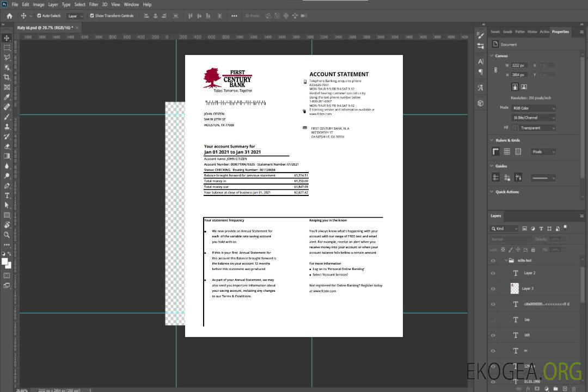Image resolution: width=588 pixels, height=392 pixels.
Task: Select the Eyedropper tool
Action: point(7,97)
